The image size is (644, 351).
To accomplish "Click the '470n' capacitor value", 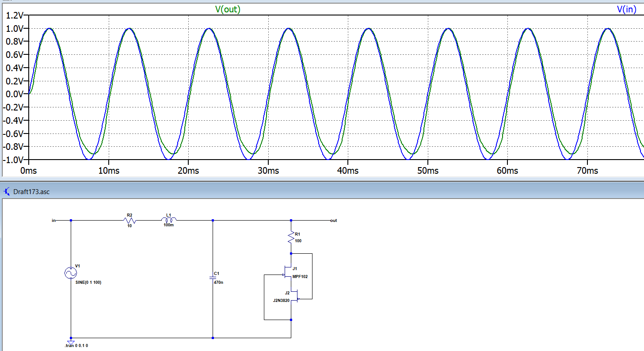I will 218,282.
